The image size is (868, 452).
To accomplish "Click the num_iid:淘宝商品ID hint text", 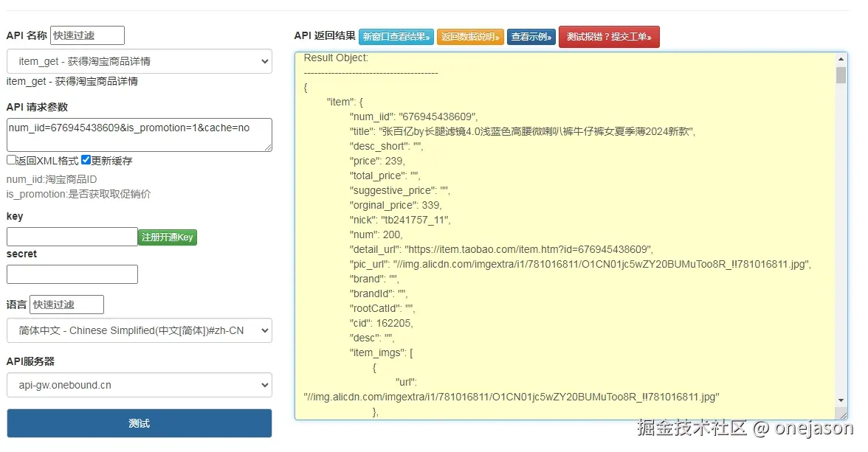I will point(52,179).
